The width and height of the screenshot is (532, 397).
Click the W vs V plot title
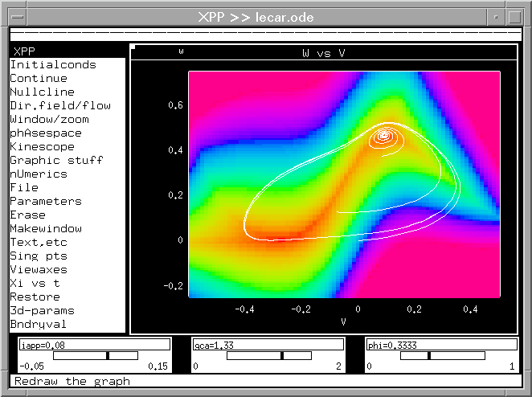click(x=324, y=53)
